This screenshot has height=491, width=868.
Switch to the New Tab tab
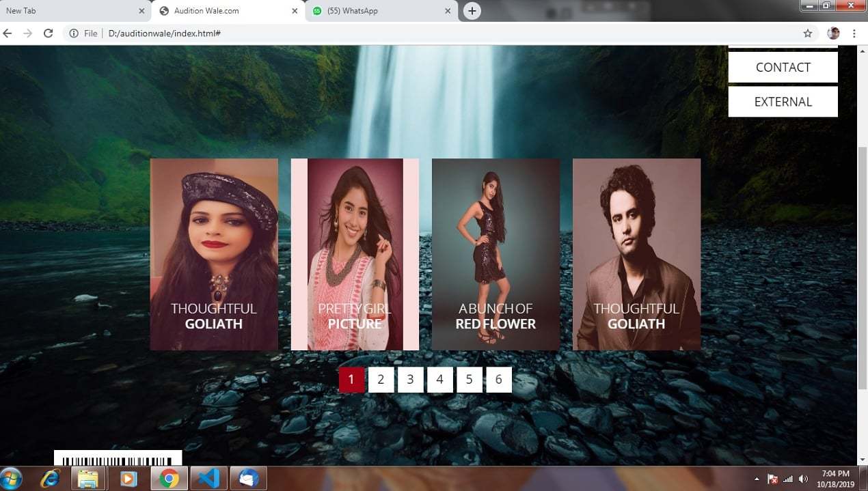tap(68, 11)
